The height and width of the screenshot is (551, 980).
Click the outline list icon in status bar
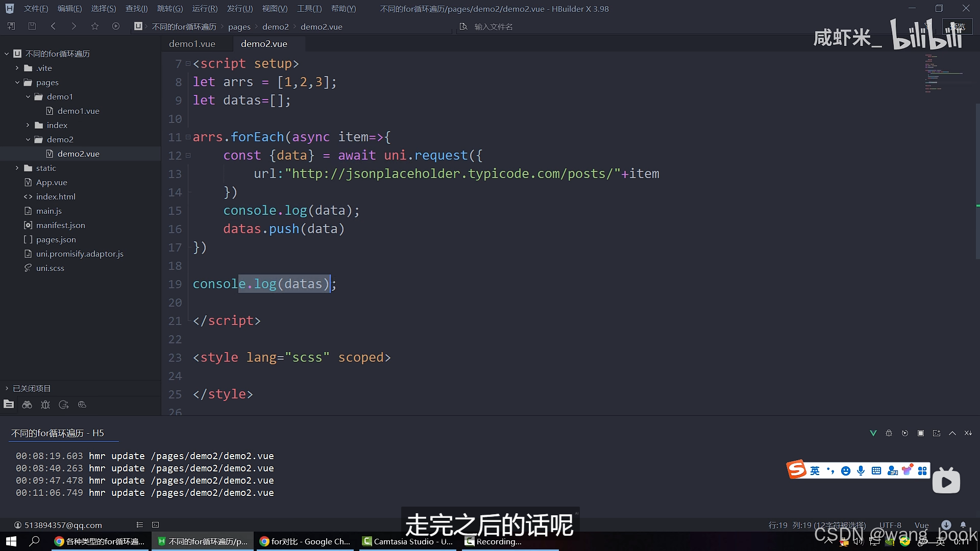(140, 525)
